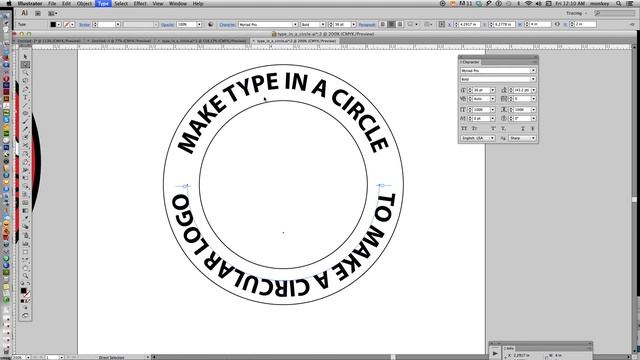
Task: Open the Select menu
Action: [x=121, y=3]
